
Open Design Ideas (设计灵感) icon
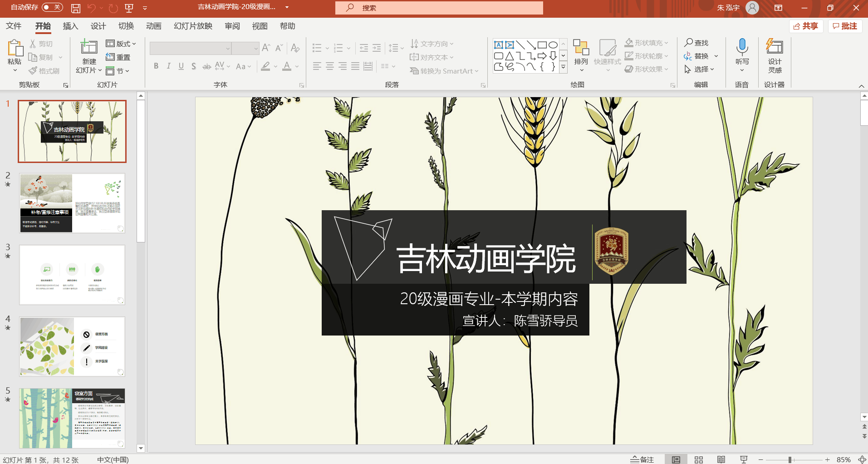point(775,47)
